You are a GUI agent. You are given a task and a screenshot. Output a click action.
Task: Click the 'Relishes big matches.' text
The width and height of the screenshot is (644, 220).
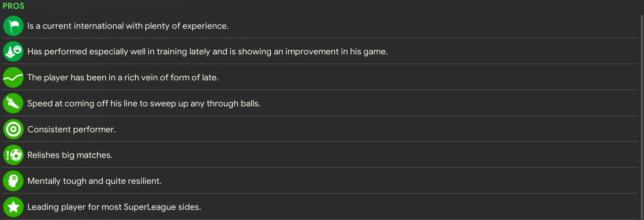click(x=70, y=155)
